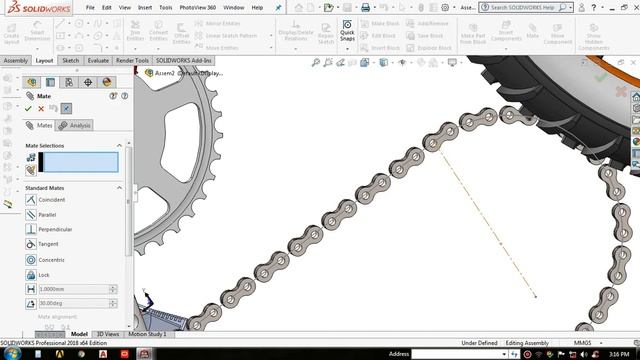Open the Motion Study 1 tab
The width and height of the screenshot is (640, 360).
pyautogui.click(x=147, y=334)
